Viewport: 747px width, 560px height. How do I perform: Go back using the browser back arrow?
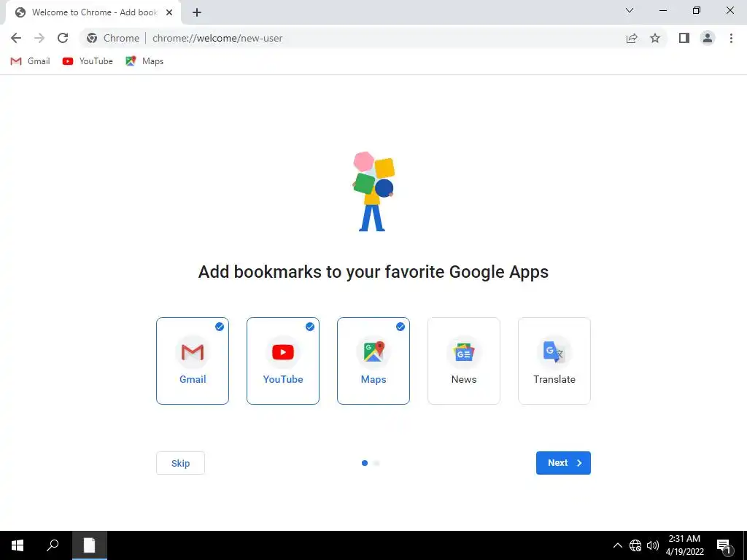click(x=16, y=38)
